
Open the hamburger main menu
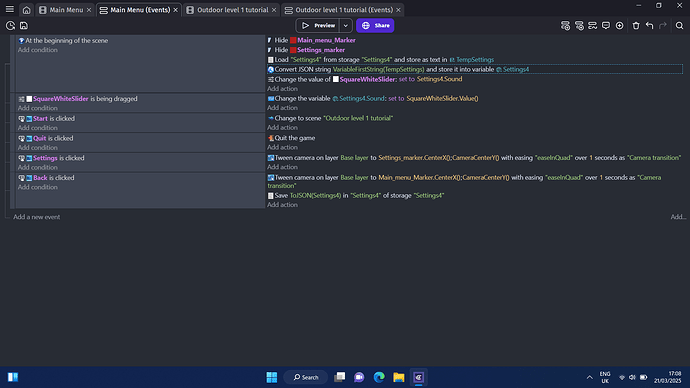(10, 9)
